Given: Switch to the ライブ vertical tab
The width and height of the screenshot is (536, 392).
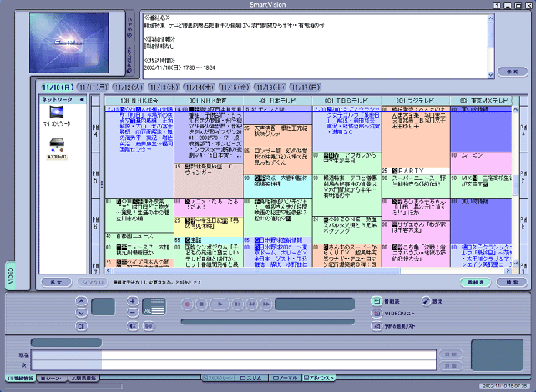Looking at the screenshot, I should (130, 27).
